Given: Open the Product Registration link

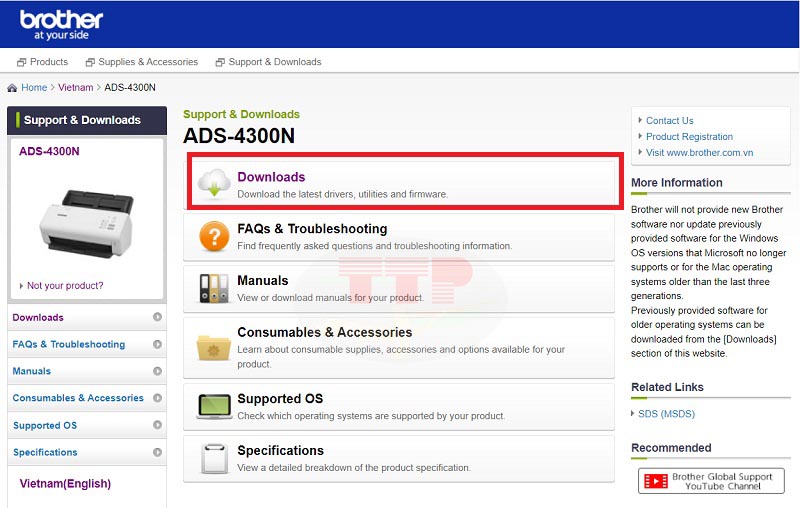Looking at the screenshot, I should (689, 136).
